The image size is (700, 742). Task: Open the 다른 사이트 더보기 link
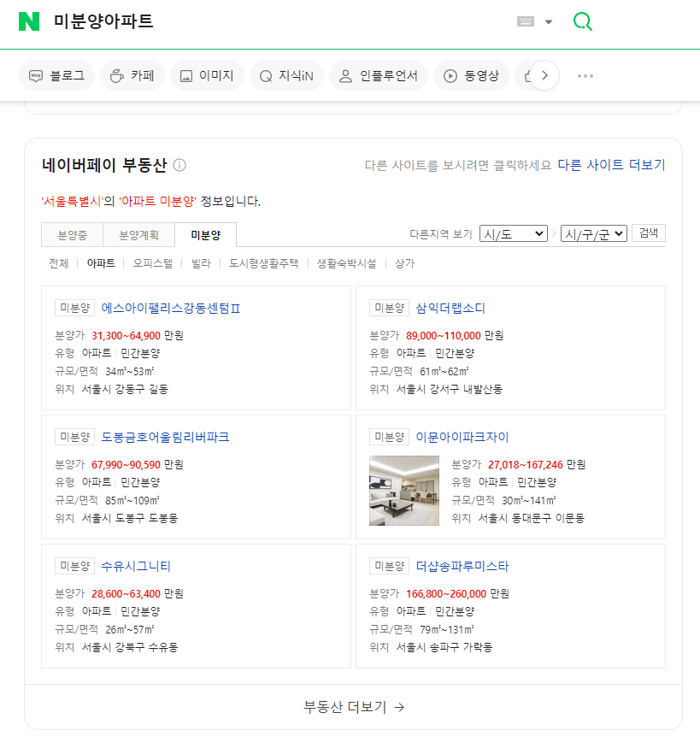click(x=611, y=165)
